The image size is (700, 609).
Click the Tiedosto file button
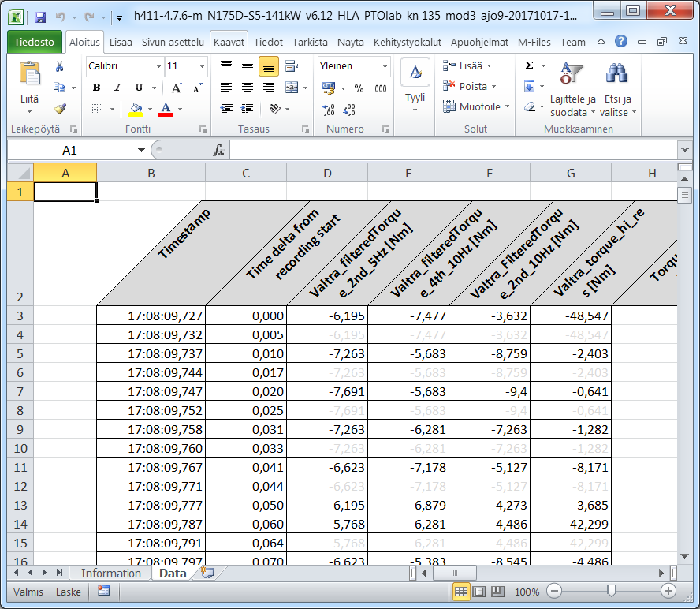(x=35, y=42)
